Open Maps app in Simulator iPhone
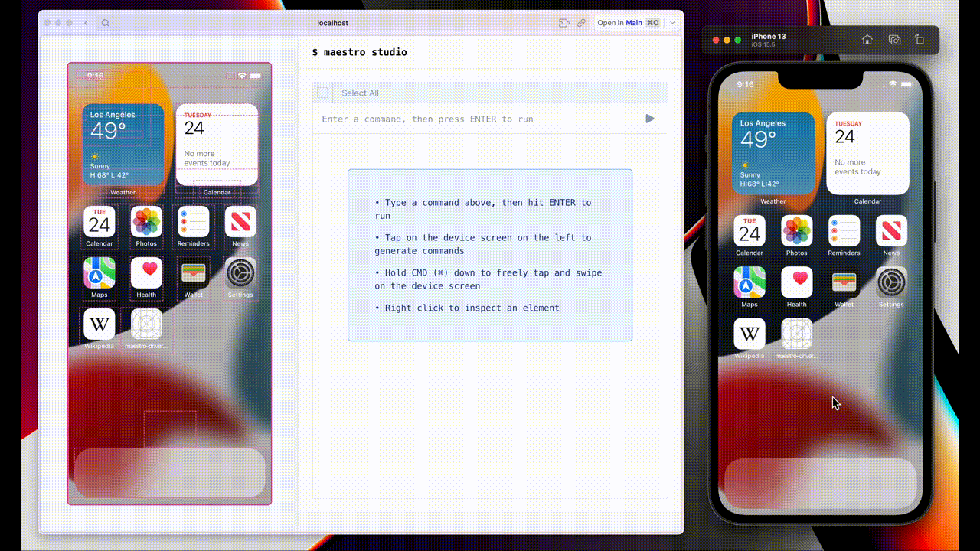The image size is (980, 551). coord(750,282)
